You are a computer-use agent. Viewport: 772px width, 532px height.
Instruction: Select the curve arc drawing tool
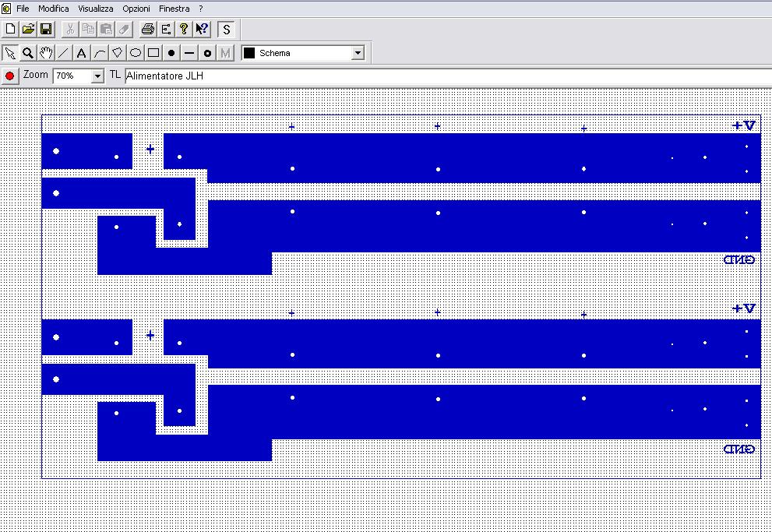pyautogui.click(x=100, y=53)
